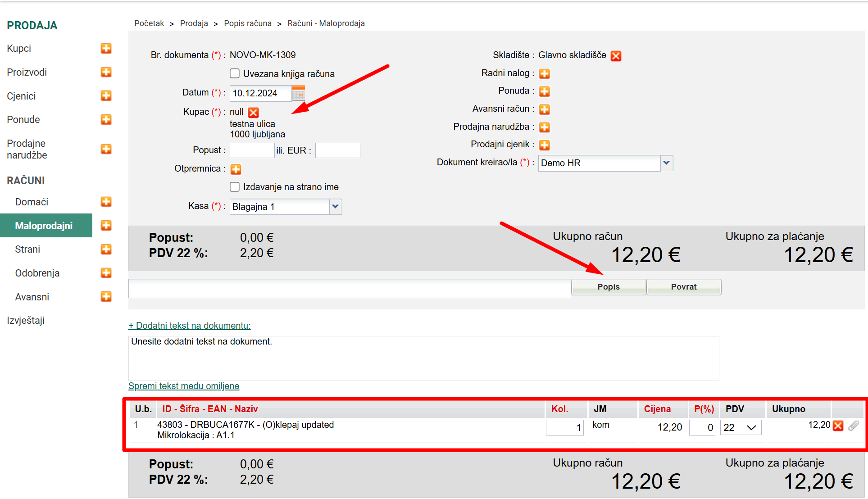Check Izdavanje na strano ime

tap(235, 187)
